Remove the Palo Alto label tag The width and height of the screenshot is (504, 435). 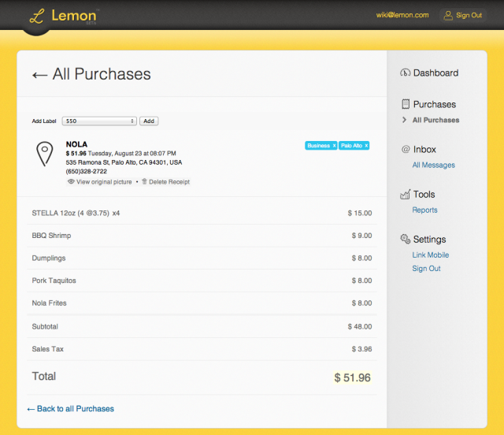[x=366, y=146]
